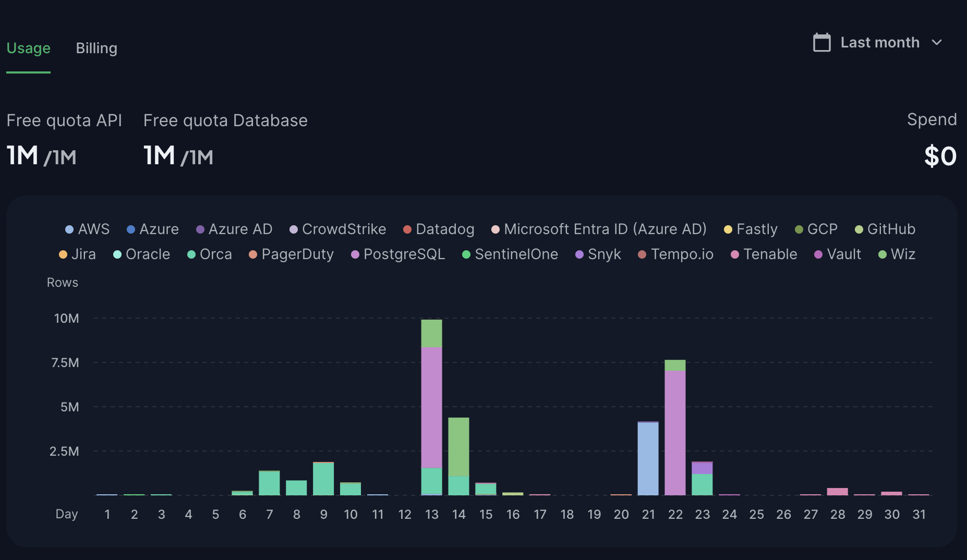Click the day 1 x-axis label

(107, 515)
